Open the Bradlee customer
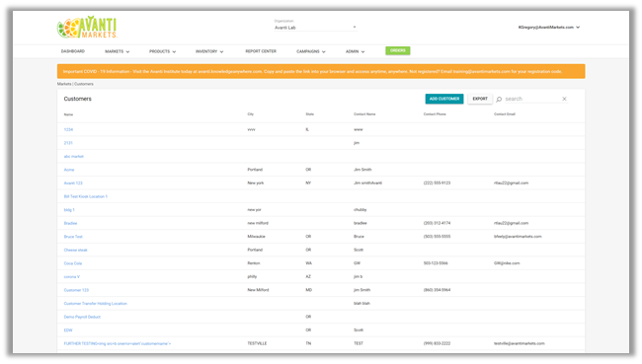This screenshot has width=642, height=364. click(70, 223)
